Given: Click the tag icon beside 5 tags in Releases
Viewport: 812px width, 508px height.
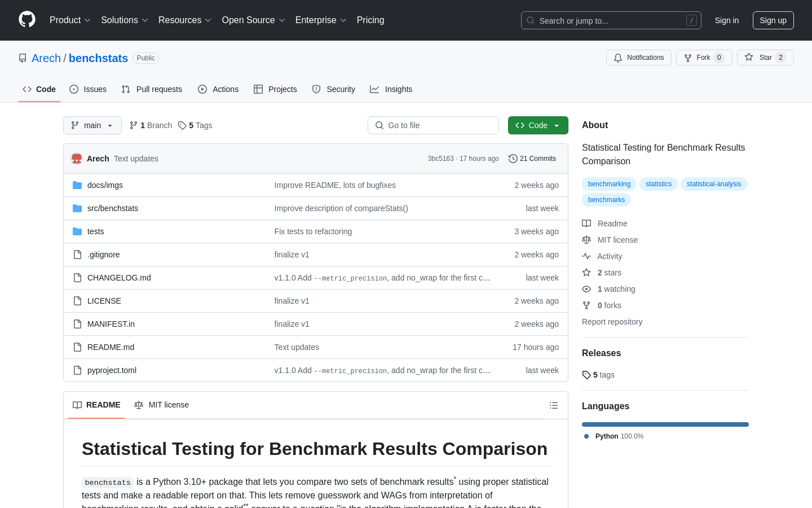Looking at the screenshot, I should pos(586,375).
